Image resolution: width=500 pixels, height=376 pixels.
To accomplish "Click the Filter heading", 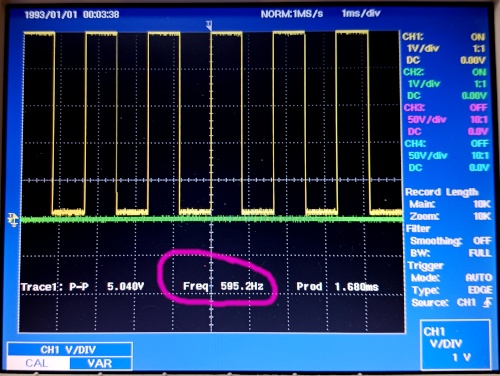I will coord(418,229).
